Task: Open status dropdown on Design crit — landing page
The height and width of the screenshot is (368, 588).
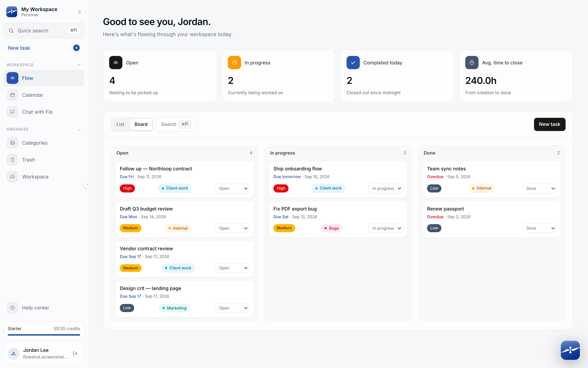Action: pos(232,308)
